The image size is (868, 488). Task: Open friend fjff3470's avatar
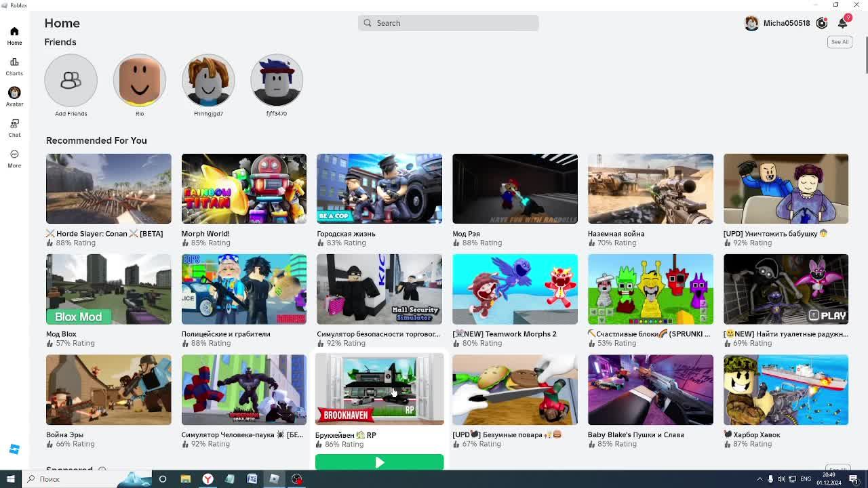click(277, 80)
